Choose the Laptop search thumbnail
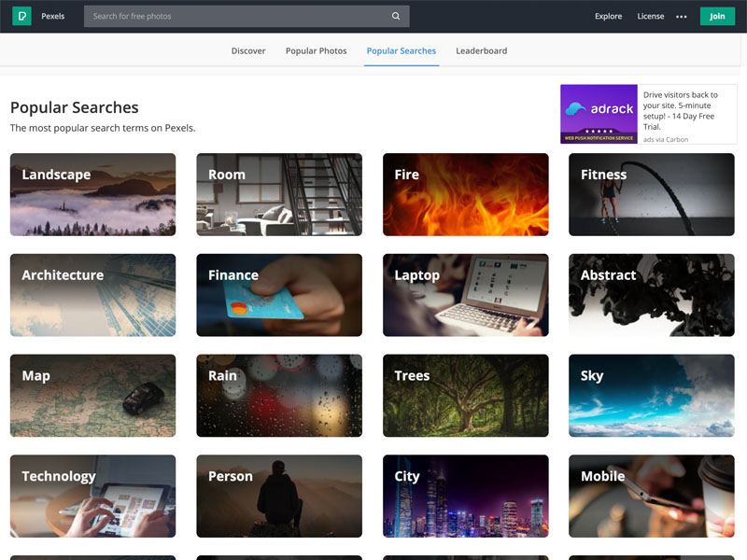 tap(465, 295)
